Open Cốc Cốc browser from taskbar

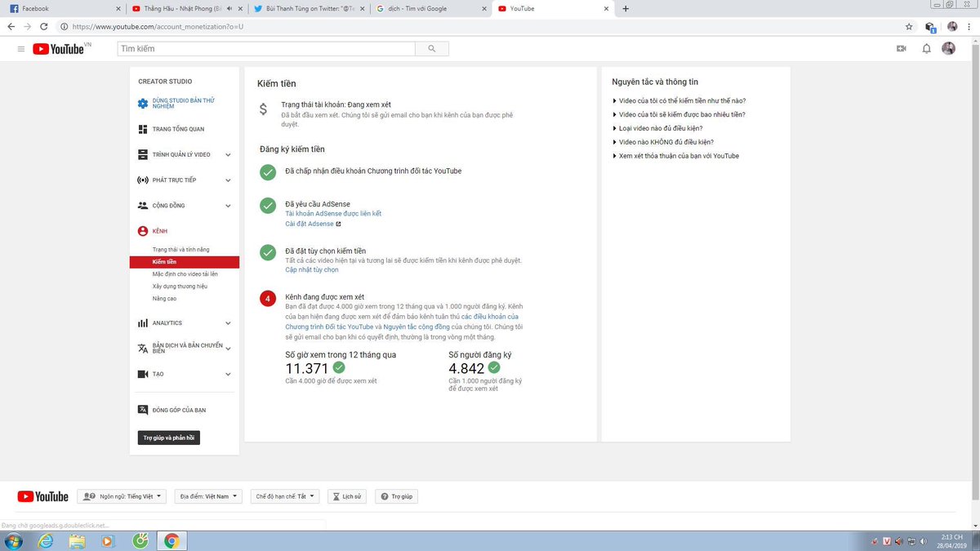140,540
